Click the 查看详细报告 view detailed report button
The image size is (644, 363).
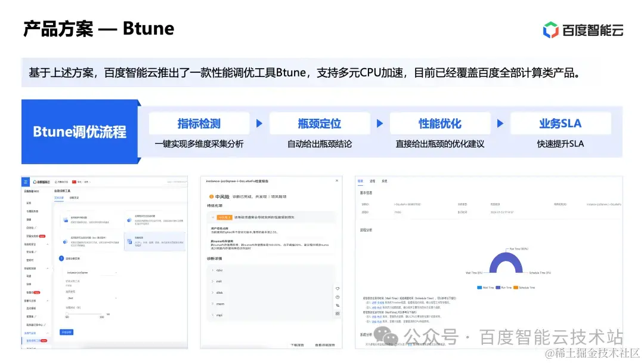pyautogui.click(x=324, y=345)
